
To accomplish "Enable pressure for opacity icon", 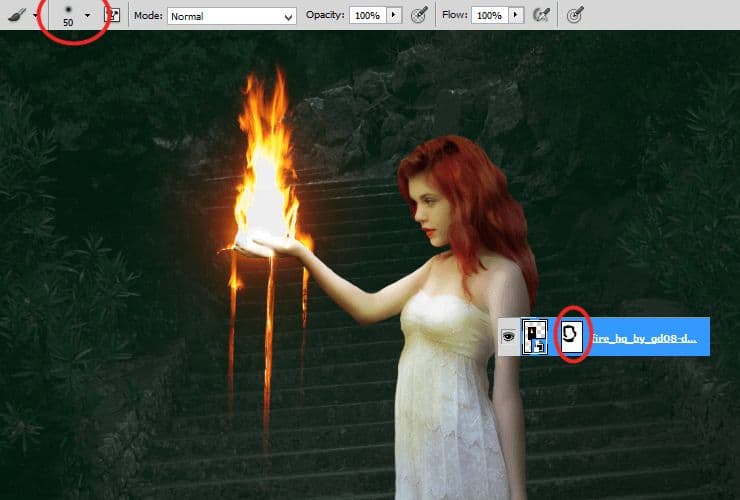I will point(419,15).
